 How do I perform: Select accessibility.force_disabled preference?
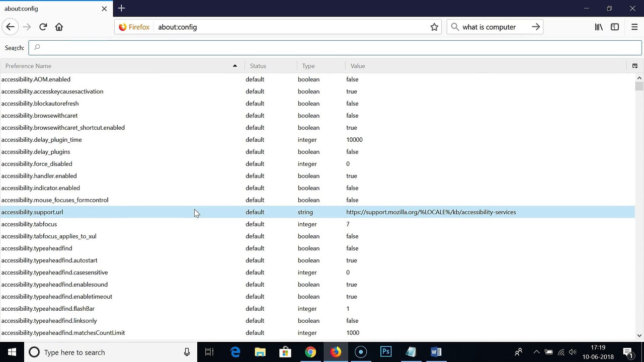[317, 164]
